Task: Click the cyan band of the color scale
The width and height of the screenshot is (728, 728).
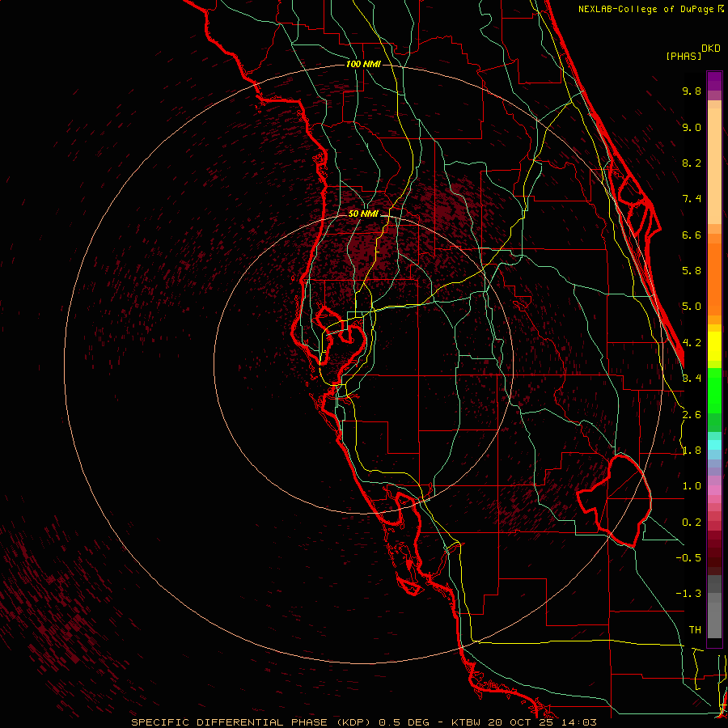Action: [x=714, y=445]
